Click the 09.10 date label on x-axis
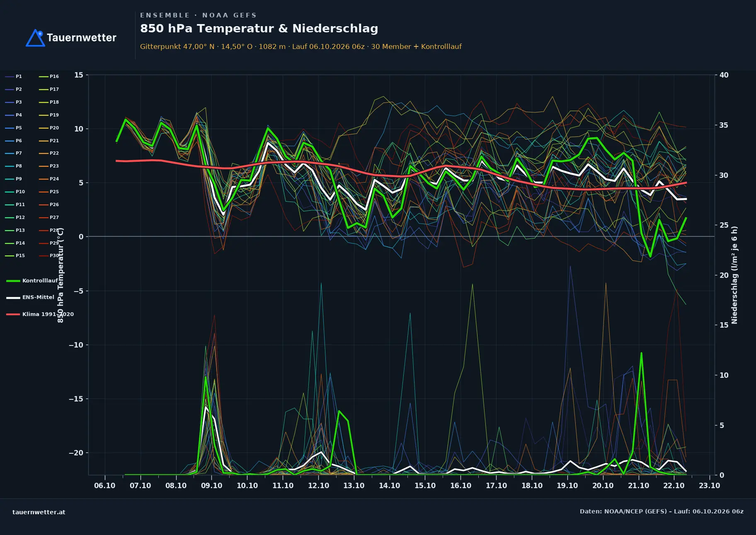Screen dimensions: 756x535 click(211, 486)
